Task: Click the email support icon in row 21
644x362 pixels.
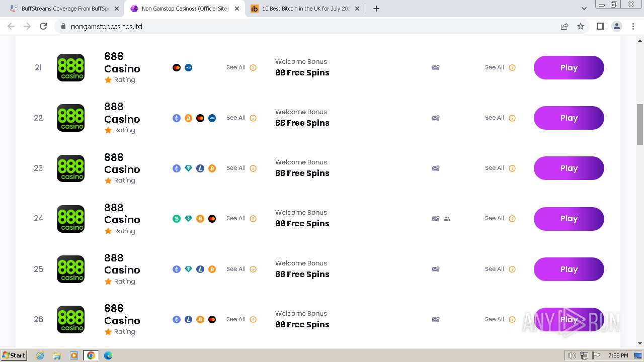Action: coord(436,67)
